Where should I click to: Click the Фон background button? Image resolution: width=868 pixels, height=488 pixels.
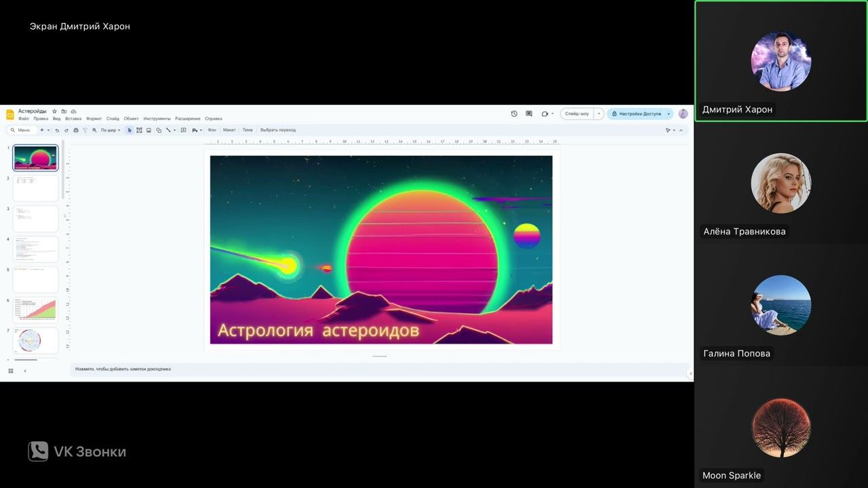click(212, 130)
